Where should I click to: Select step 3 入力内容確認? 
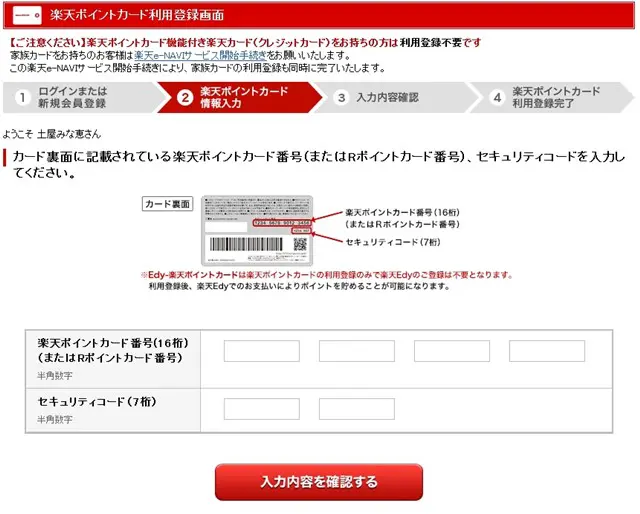click(x=396, y=97)
